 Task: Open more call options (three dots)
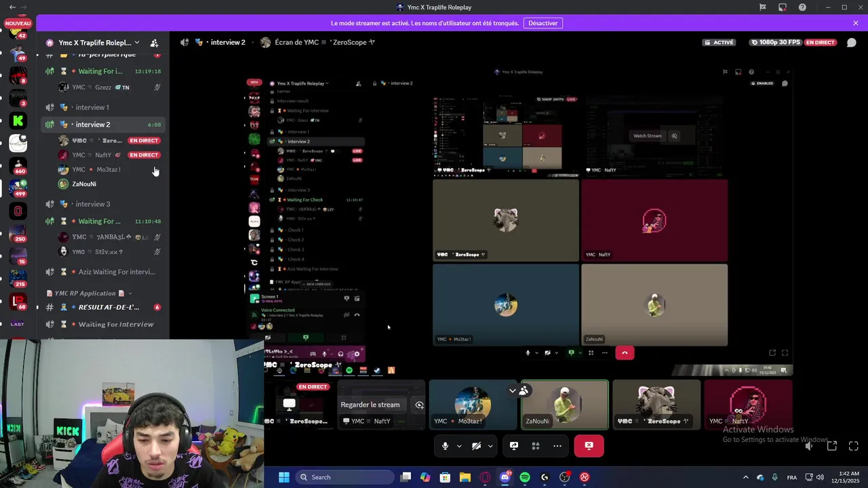point(557,446)
